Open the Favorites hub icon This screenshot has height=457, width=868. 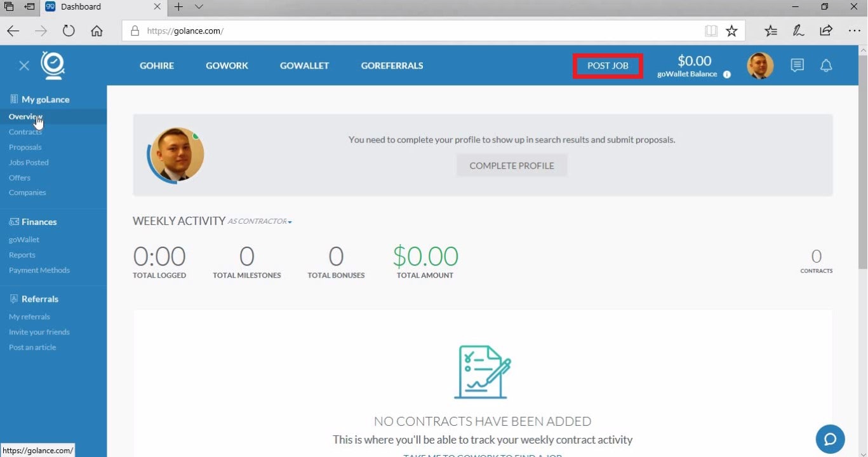coord(770,31)
